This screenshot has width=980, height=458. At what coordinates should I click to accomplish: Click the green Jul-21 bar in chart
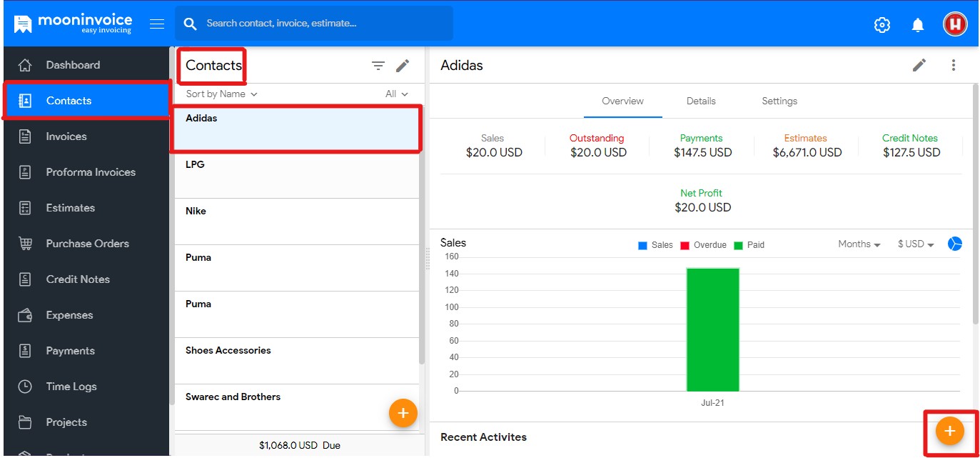point(712,329)
